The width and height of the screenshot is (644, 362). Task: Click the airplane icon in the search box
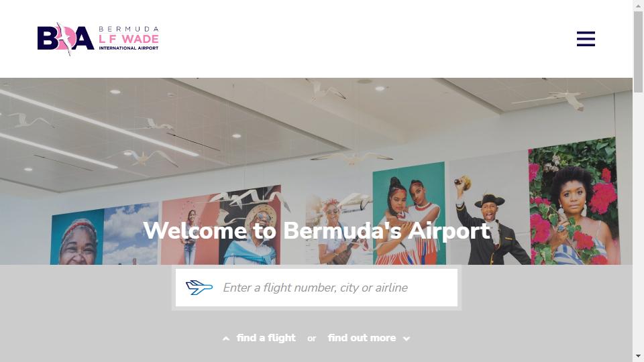[x=199, y=288]
